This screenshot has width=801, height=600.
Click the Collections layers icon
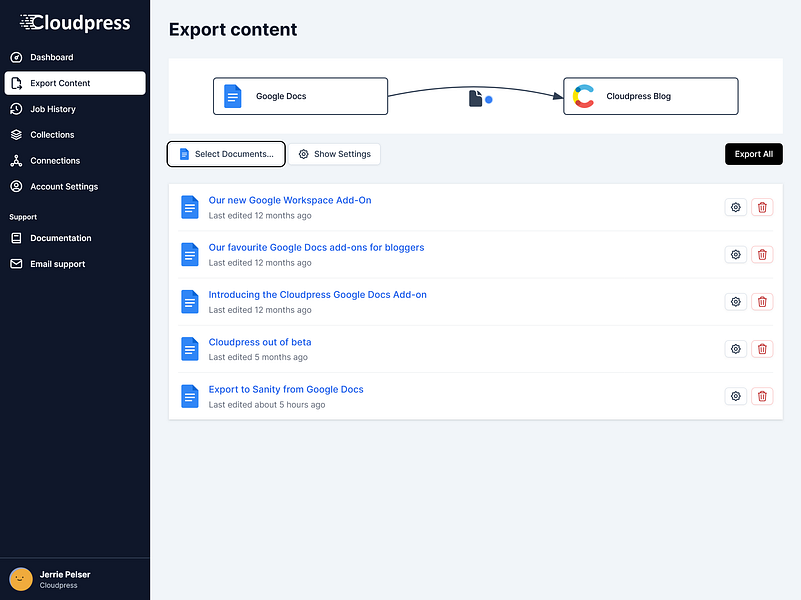tap(16, 135)
